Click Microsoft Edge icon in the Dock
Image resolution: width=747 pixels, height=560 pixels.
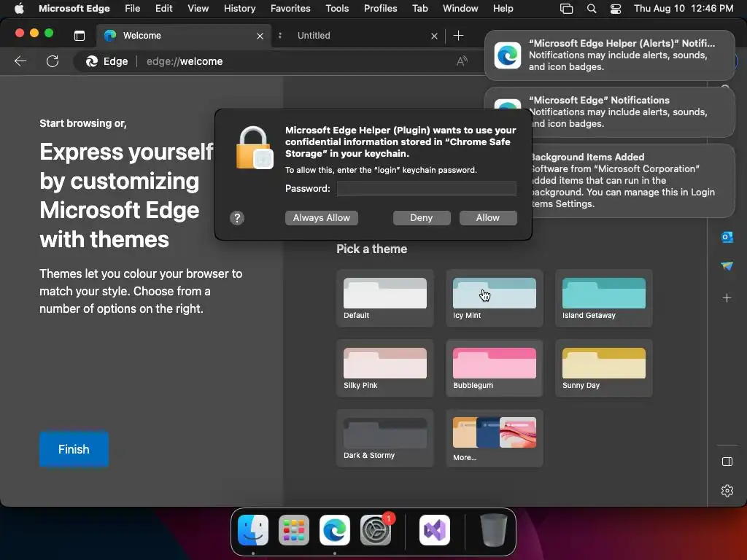point(334,530)
